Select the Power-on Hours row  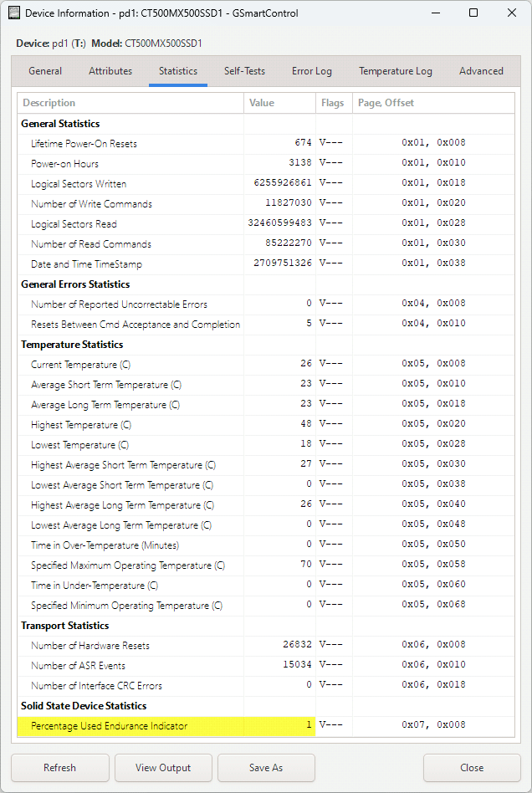click(266, 163)
